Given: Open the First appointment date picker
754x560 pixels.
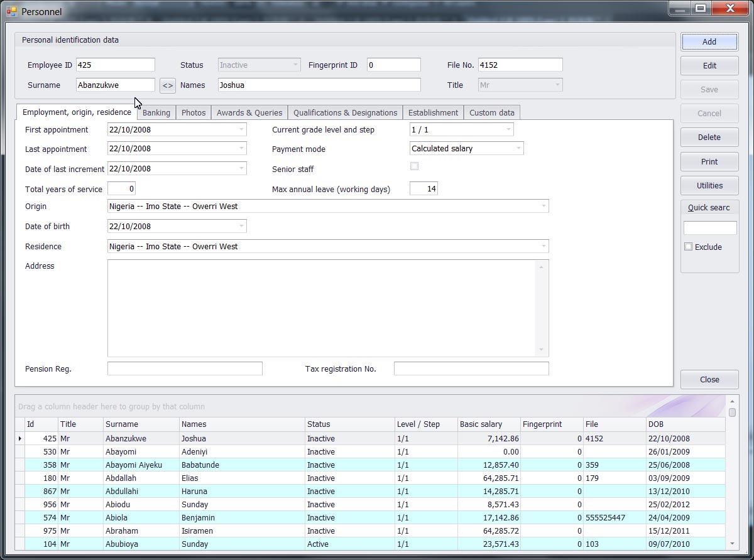Looking at the screenshot, I should [x=241, y=130].
